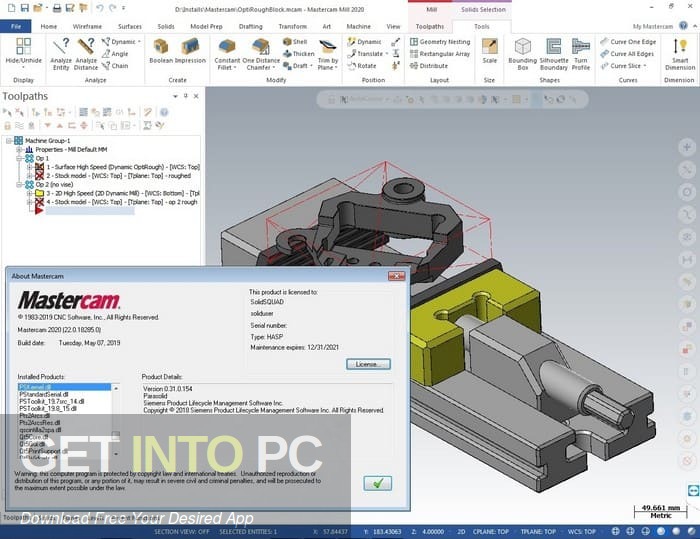Choose One Distance Chamfer tool
700x539 pixels.
coord(261,54)
